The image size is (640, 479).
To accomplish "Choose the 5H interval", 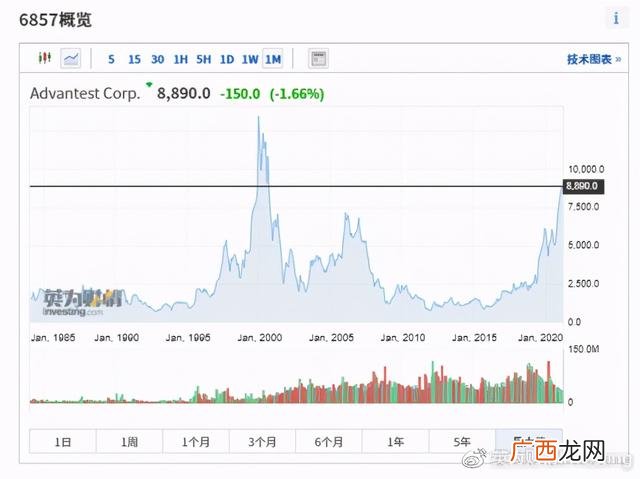I will (204, 59).
